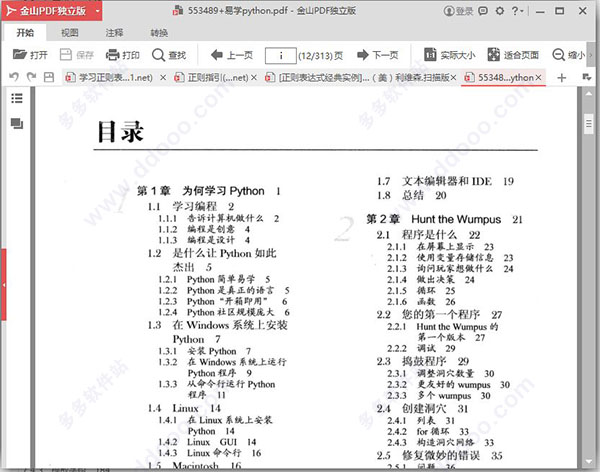The image size is (600, 472).
Task: Go to previous page with 上一页
Action: tap(232, 55)
